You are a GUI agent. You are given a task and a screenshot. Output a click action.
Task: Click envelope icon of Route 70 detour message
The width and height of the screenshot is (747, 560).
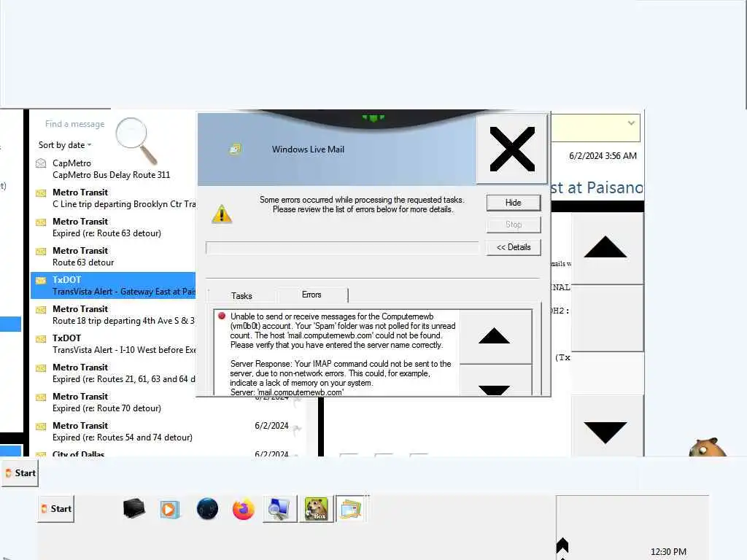pyautogui.click(x=41, y=397)
